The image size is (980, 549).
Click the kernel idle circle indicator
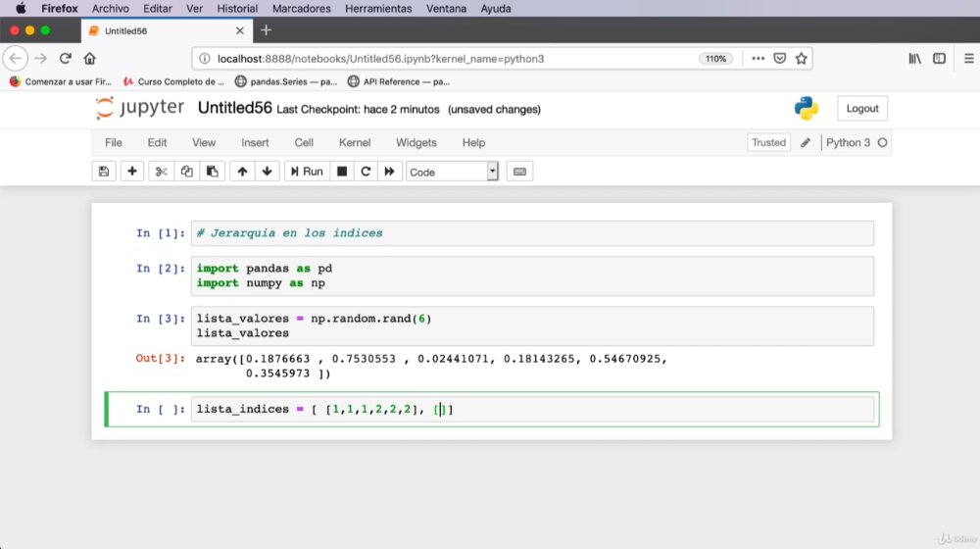point(883,142)
